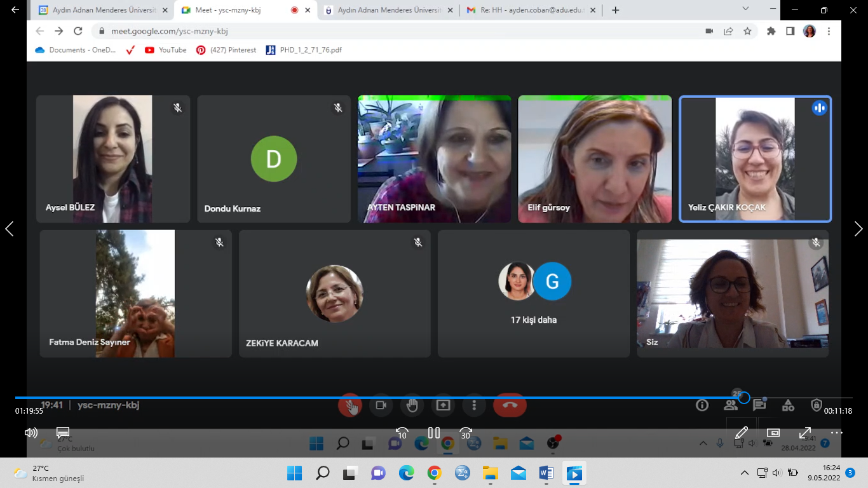
Task: Open the video edit pencil tool
Action: [x=741, y=433]
